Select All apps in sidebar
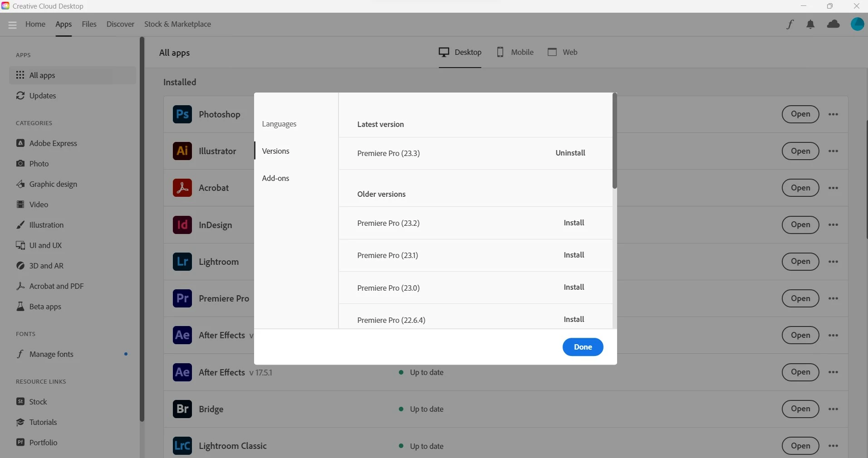 [x=73, y=75]
